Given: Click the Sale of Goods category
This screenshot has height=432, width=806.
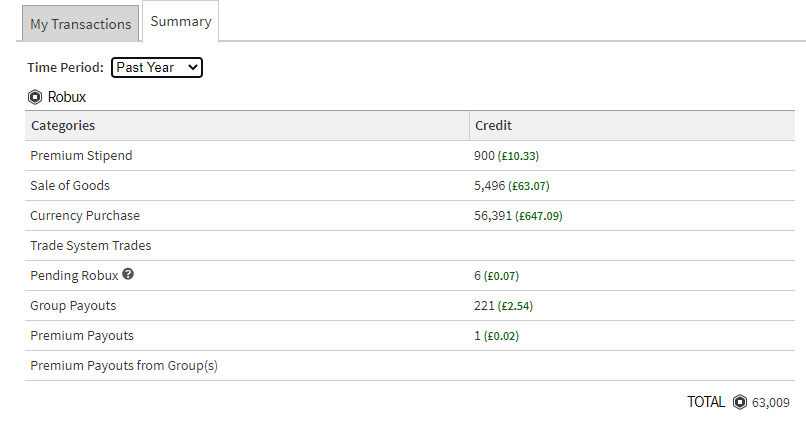Looking at the screenshot, I should tap(70, 186).
